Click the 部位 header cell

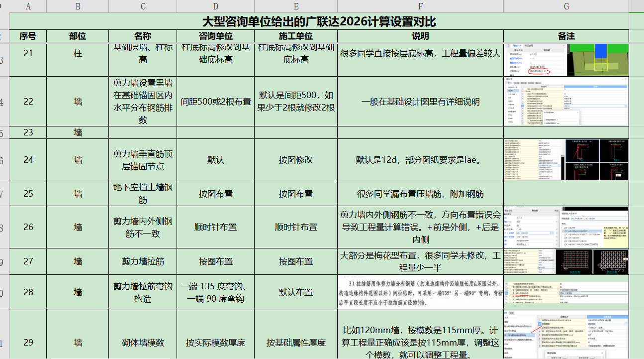click(78, 36)
